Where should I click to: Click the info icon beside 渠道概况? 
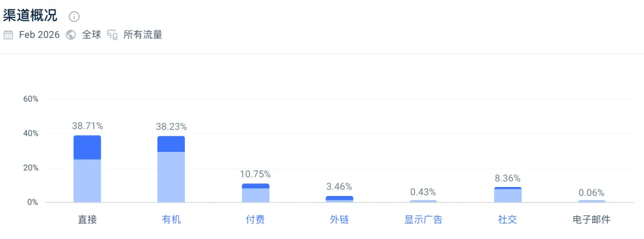[75, 17]
